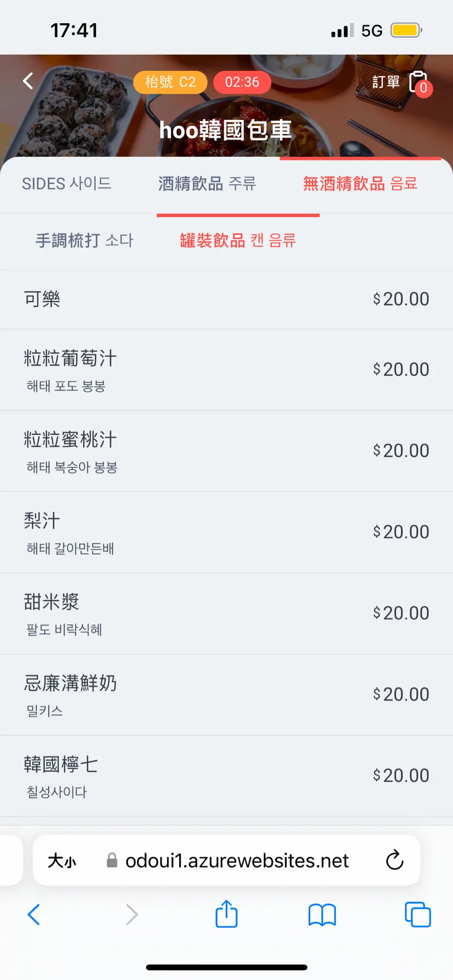
Task: Reload the page with the refresh icon
Action: pyautogui.click(x=394, y=860)
